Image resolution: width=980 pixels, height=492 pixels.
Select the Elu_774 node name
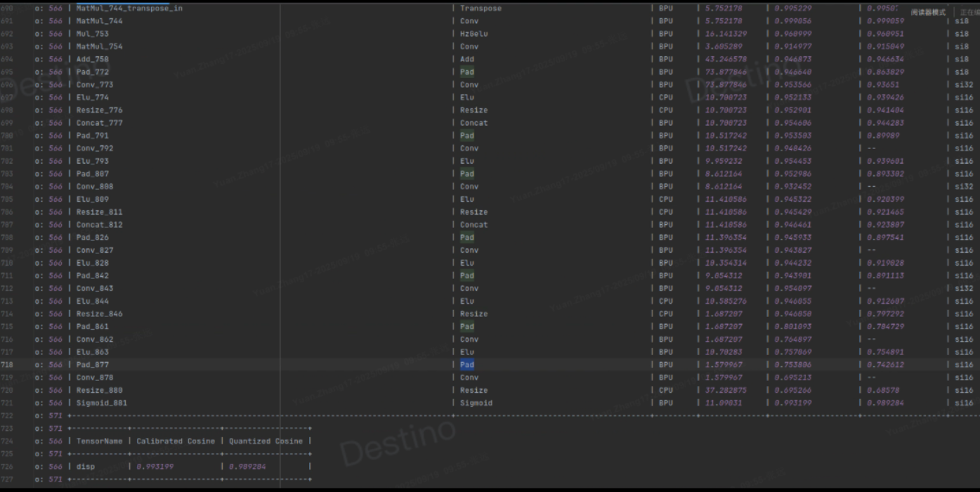[x=93, y=97]
